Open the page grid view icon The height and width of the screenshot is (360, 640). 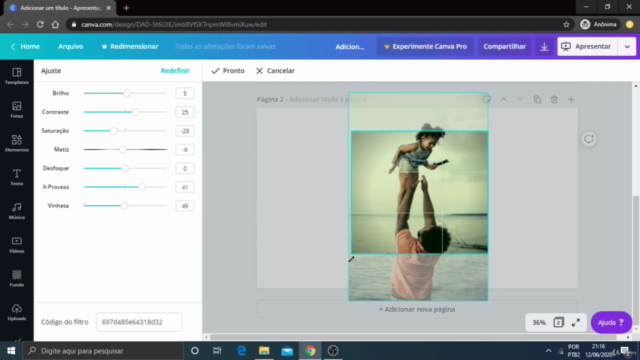[x=558, y=322]
